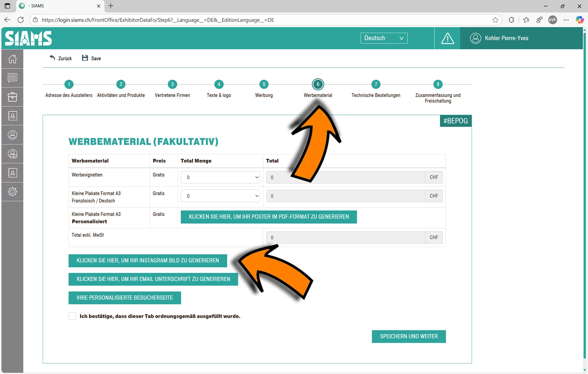The image size is (588, 374).
Task: Click the Total exkl. MwSt amount field
Action: [x=345, y=237]
